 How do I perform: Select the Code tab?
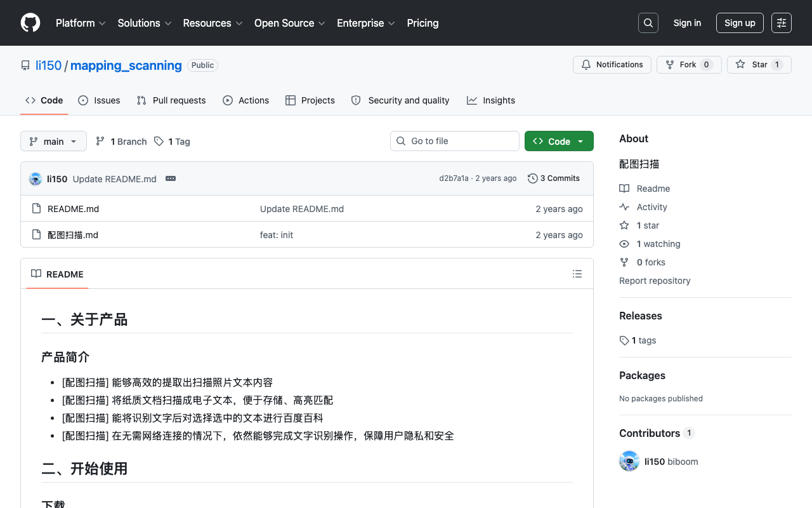[44, 100]
